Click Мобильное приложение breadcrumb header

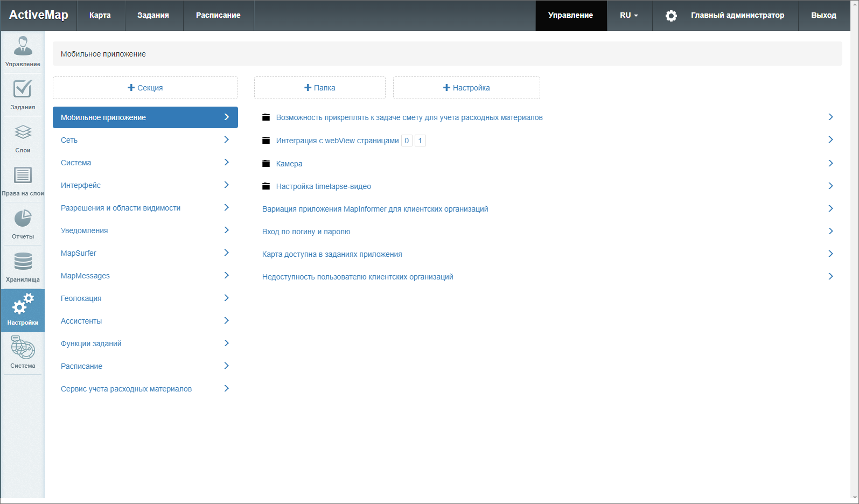(103, 54)
